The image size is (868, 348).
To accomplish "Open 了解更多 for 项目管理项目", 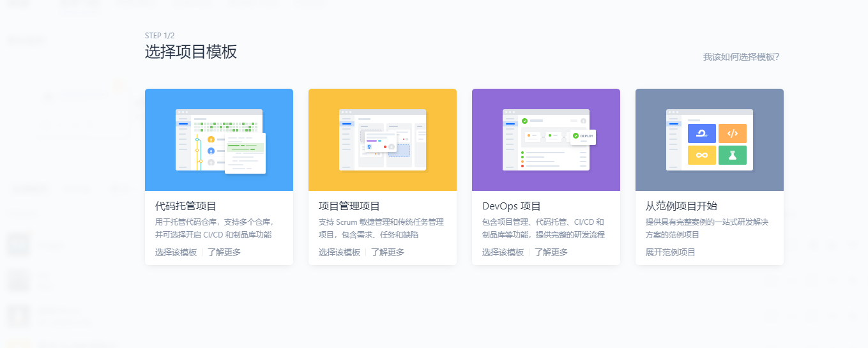I will pos(388,252).
